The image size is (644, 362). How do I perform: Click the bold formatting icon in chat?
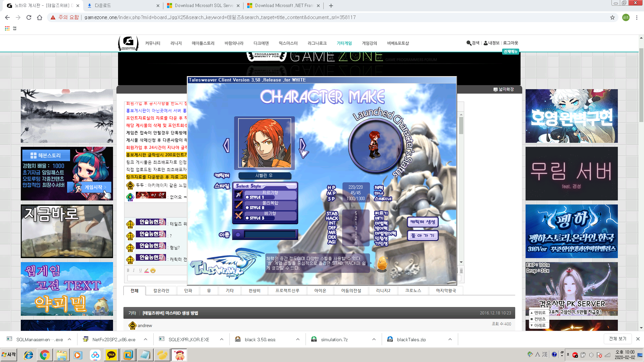point(128,270)
